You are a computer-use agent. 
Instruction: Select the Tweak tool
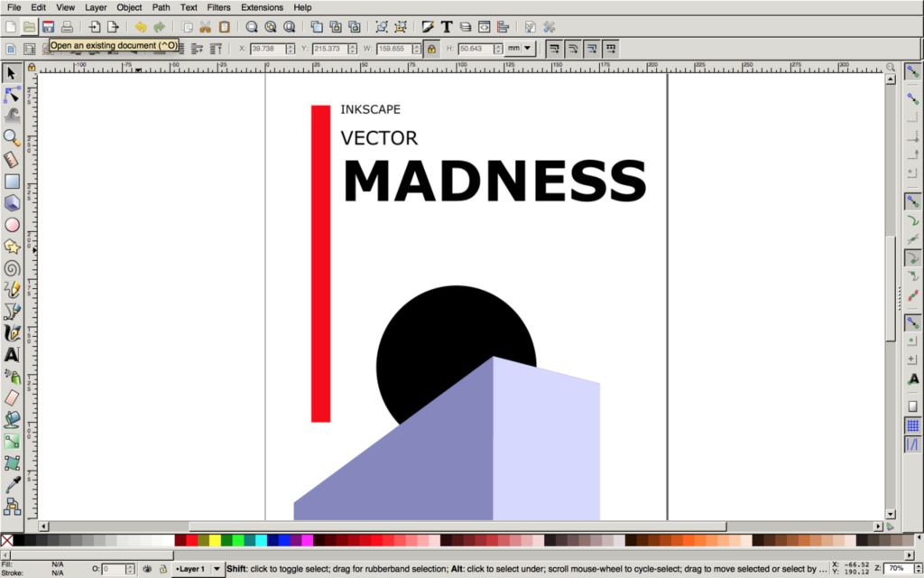point(12,117)
